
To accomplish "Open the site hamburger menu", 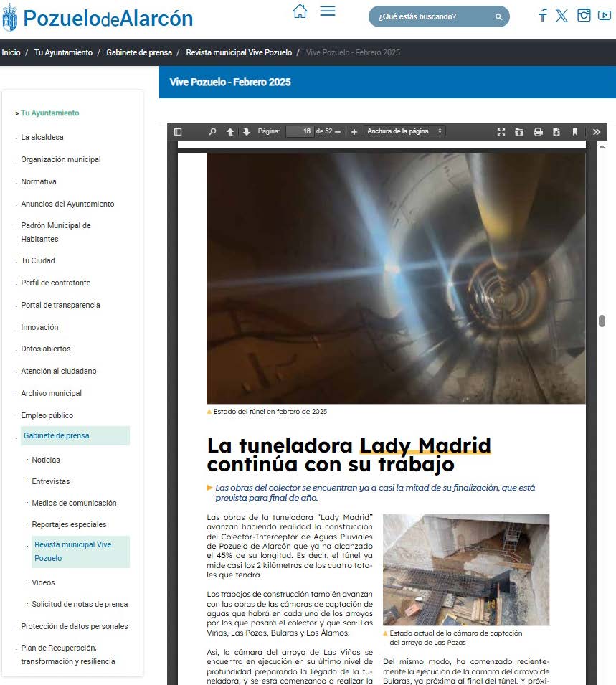I will [x=328, y=11].
